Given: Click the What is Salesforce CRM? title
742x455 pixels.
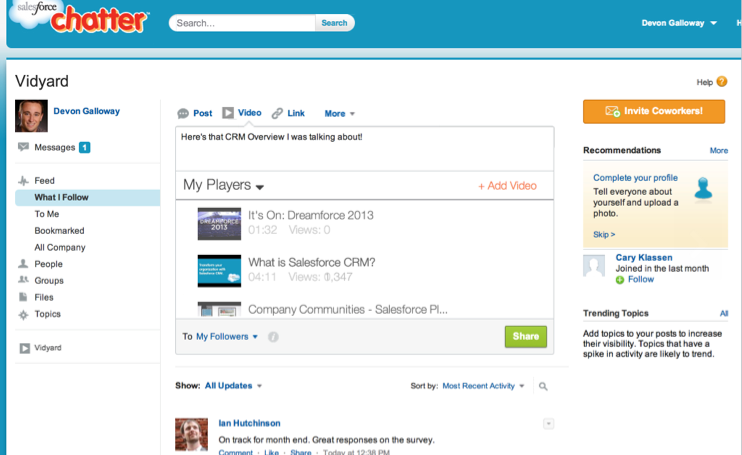Looking at the screenshot, I should 312,262.
